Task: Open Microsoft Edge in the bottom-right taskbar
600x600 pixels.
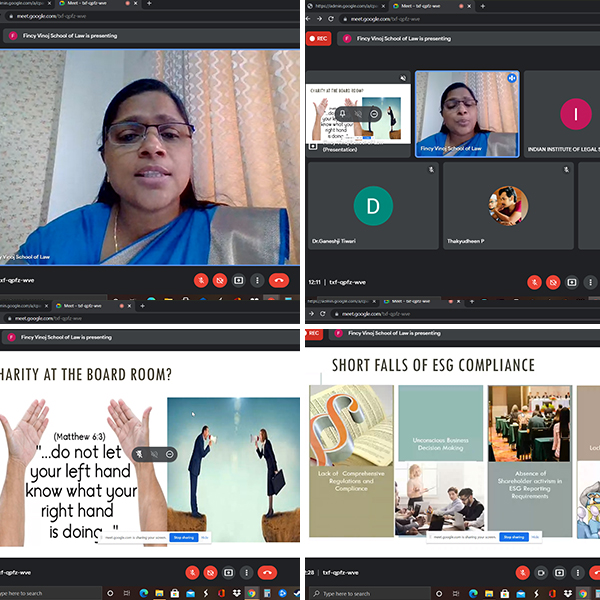Action: click(473, 593)
